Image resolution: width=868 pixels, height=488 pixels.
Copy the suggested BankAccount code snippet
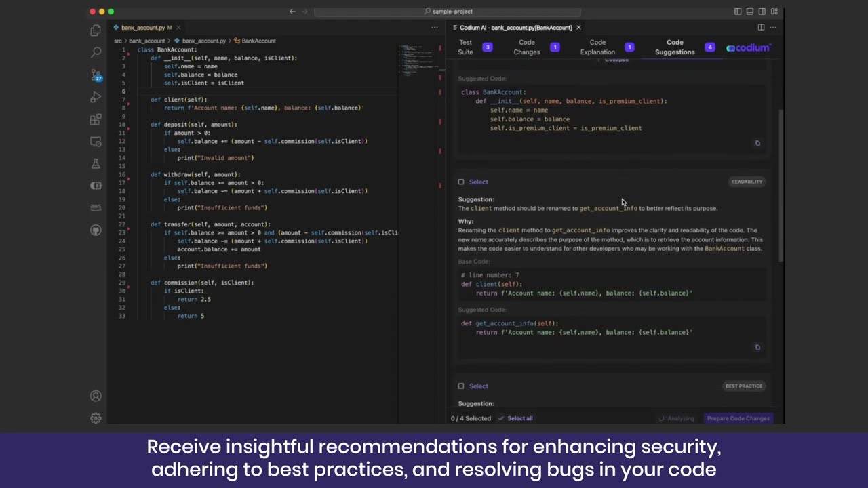click(757, 143)
